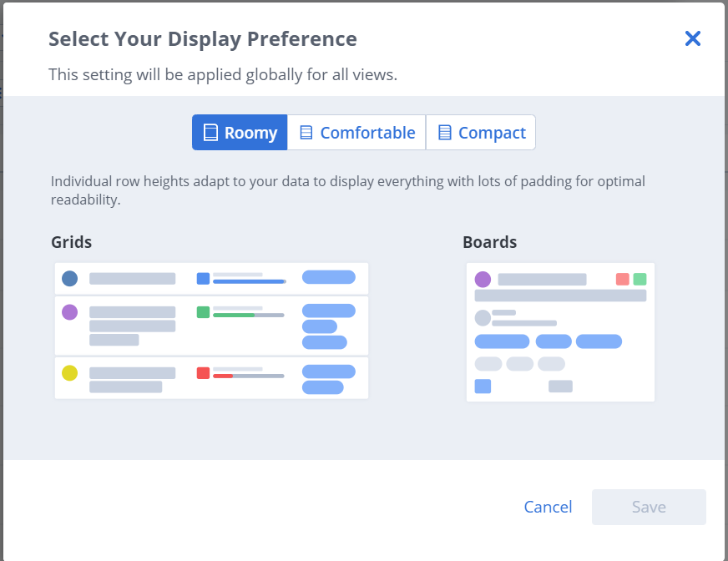
Task: Switch to the Comfortable display density
Action: (x=356, y=133)
